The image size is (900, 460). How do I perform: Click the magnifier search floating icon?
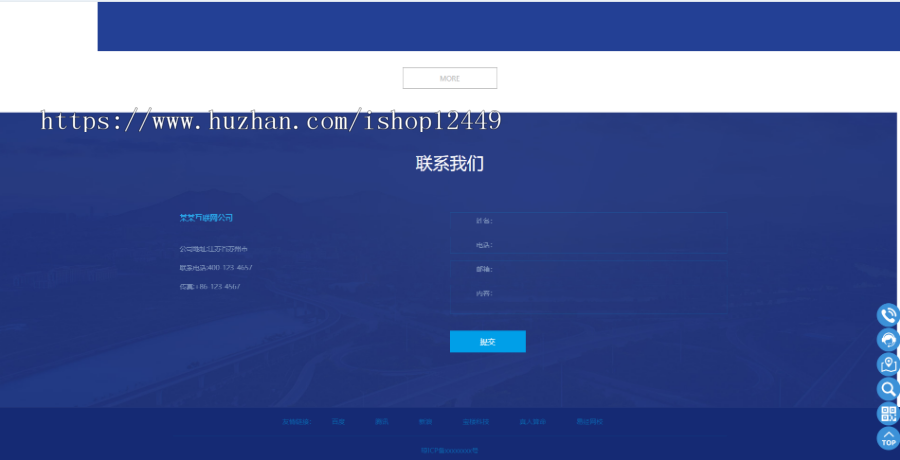click(888, 389)
